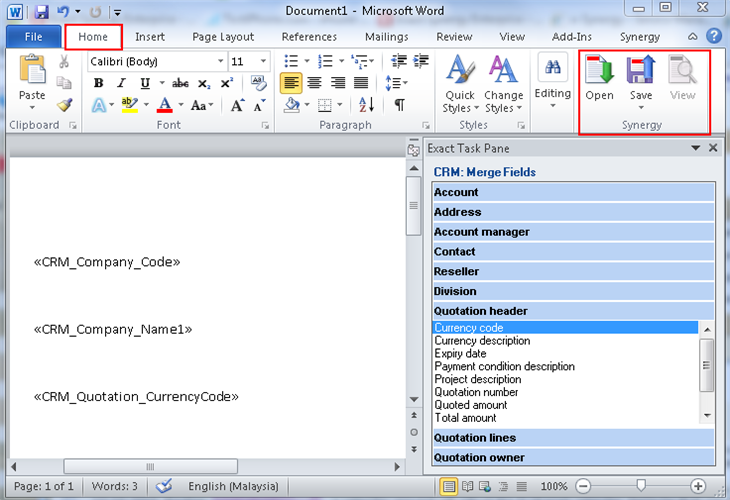
Task: Apply yellow text highlight color
Action: (x=129, y=105)
